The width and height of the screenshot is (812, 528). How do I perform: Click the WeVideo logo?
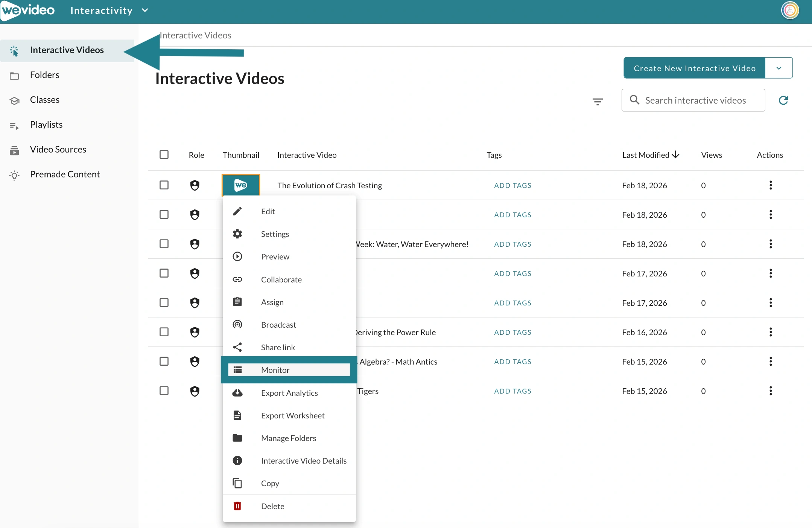coord(28,11)
